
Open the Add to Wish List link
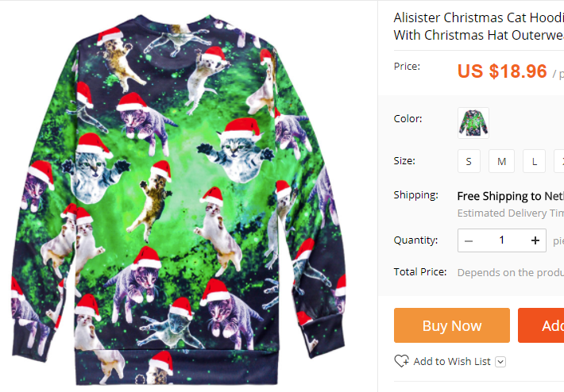(x=452, y=361)
